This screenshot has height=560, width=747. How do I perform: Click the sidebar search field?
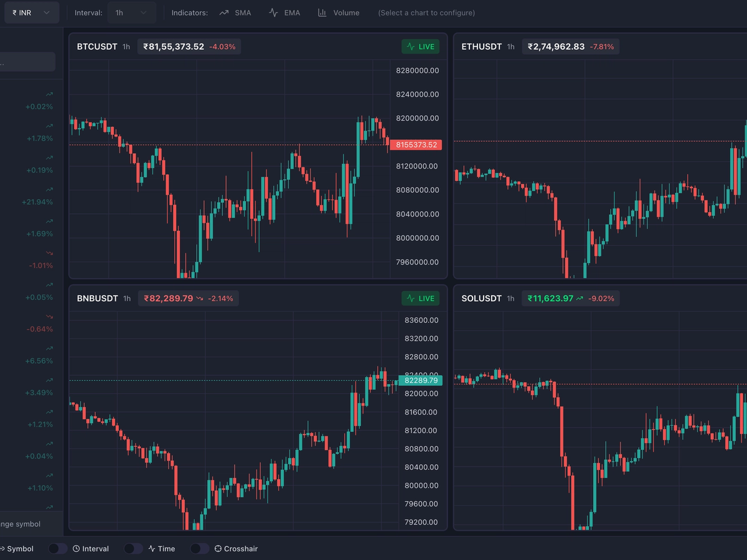pyautogui.click(x=27, y=62)
